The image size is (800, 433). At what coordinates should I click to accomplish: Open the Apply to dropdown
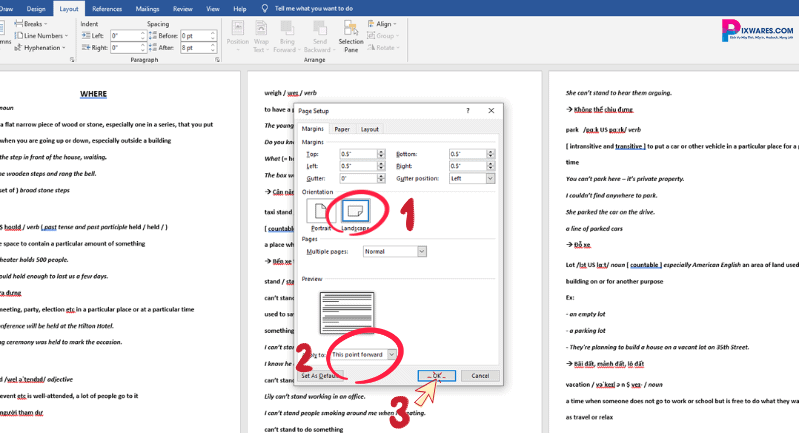pyautogui.click(x=392, y=354)
